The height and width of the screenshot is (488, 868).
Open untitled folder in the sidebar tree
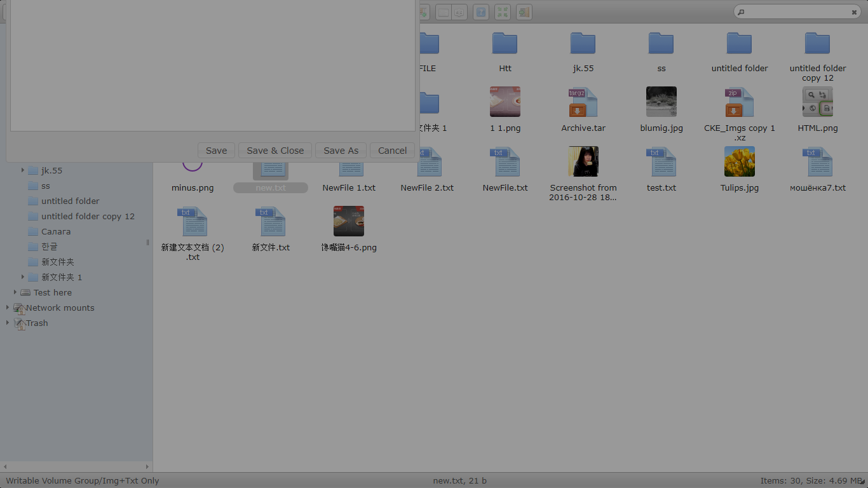71,201
